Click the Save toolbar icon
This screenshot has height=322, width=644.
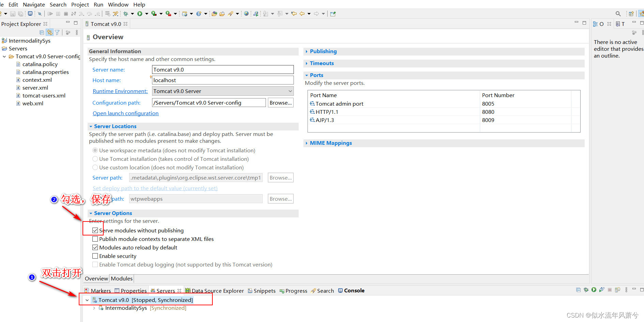(13, 14)
